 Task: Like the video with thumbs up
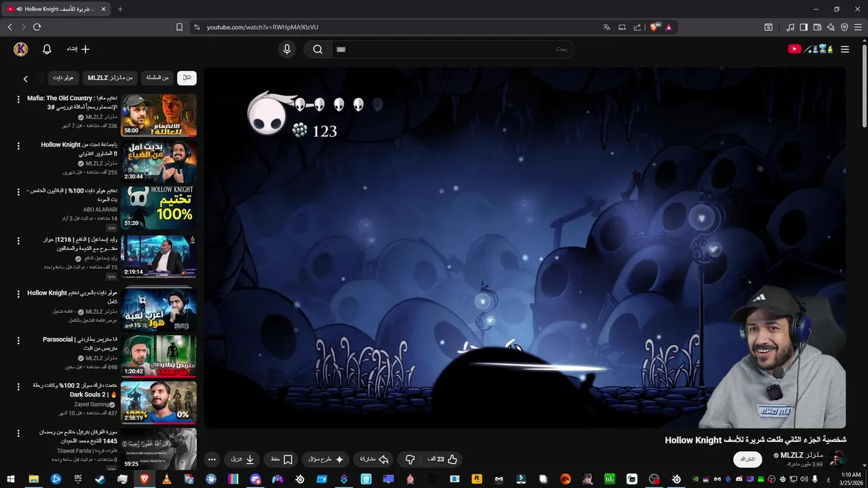click(442, 459)
